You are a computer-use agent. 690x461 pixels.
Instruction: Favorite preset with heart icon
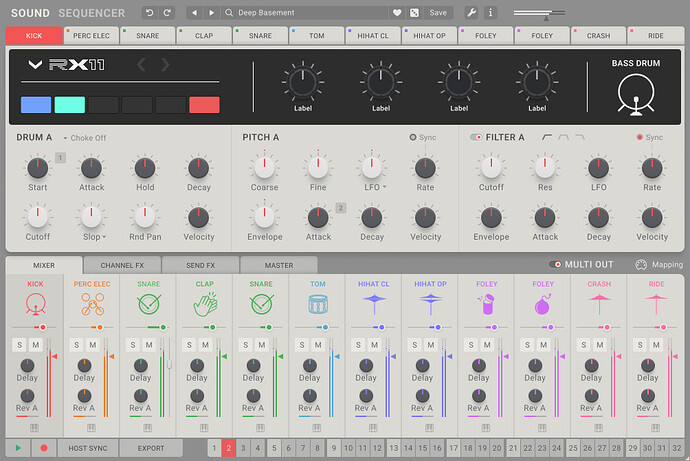[x=397, y=13]
